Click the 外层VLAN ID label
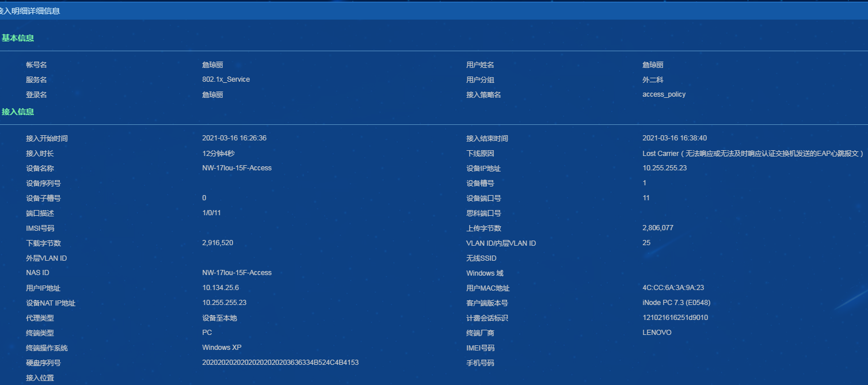The image size is (868, 385). pos(46,258)
